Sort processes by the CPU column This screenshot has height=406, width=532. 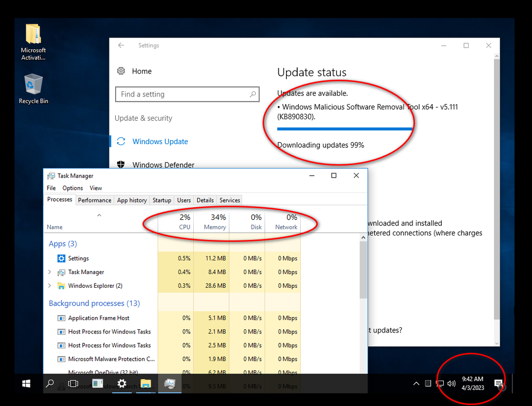coord(176,222)
